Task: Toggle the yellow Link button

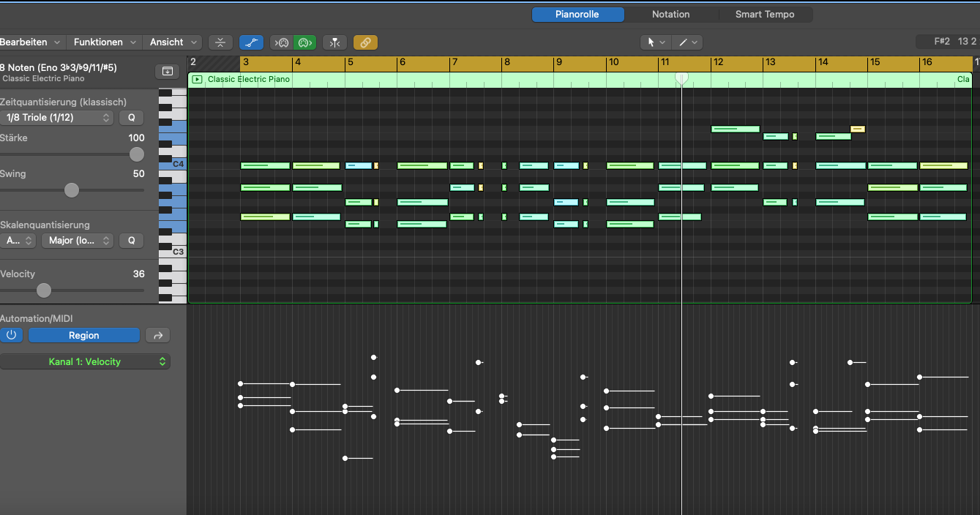Action: pos(365,42)
